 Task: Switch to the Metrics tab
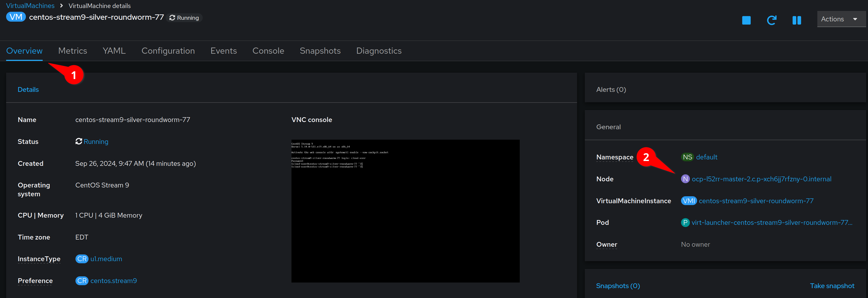tap(73, 50)
